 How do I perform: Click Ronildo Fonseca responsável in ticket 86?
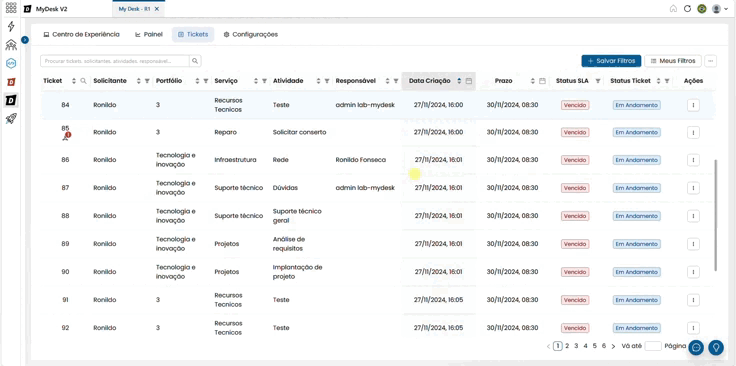360,160
